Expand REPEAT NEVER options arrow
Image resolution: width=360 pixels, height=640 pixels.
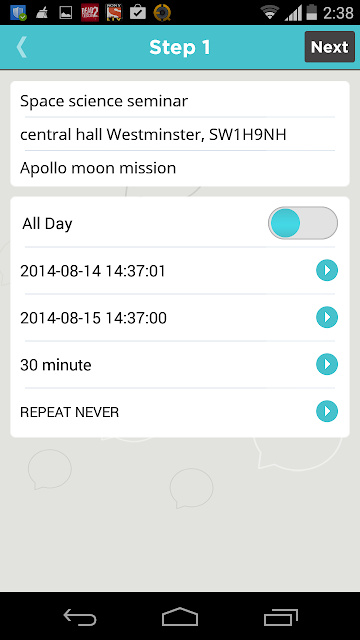point(327,411)
